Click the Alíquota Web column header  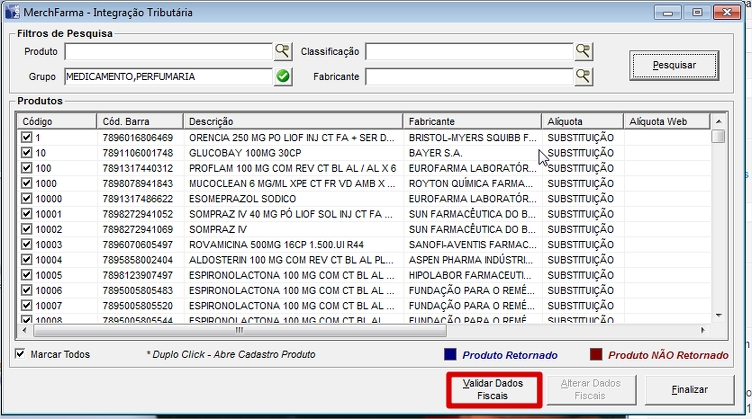(x=665, y=121)
